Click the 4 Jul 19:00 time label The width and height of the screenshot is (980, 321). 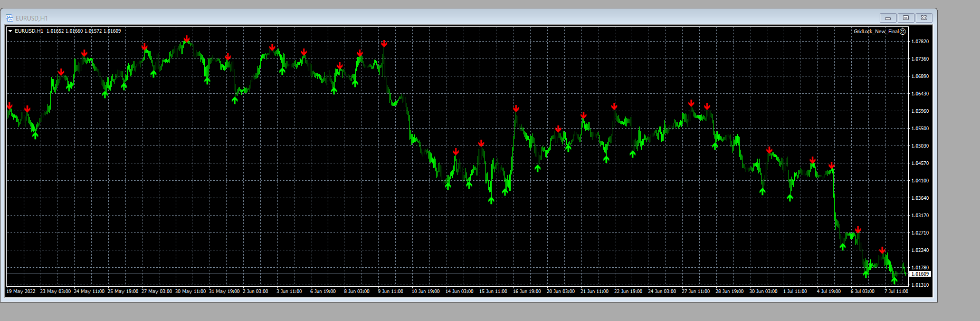829,291
